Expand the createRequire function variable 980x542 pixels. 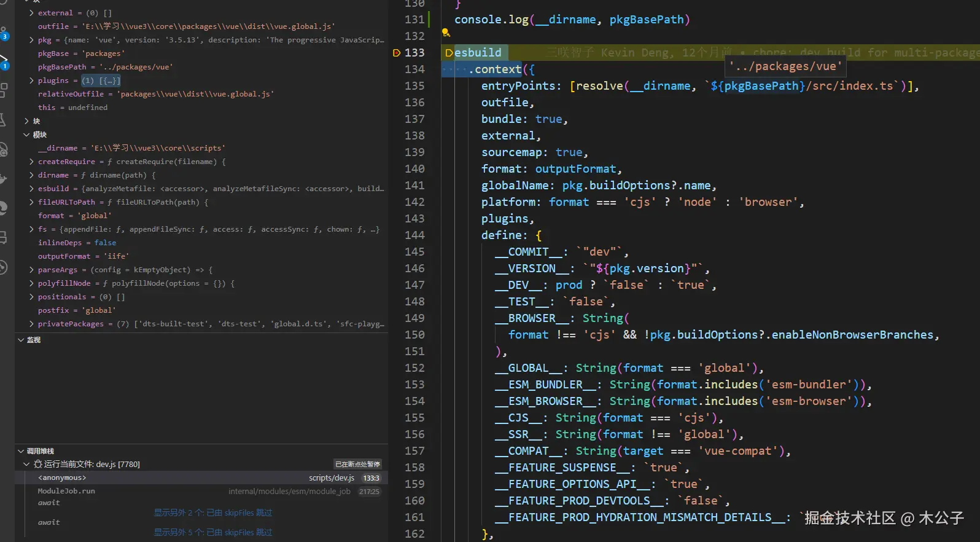pos(31,162)
